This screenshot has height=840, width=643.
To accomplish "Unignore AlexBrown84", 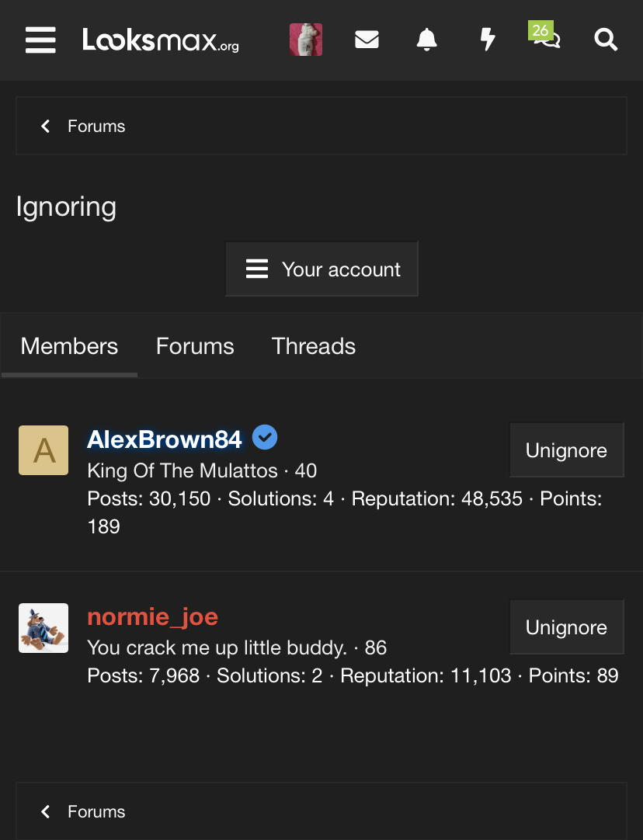I will coord(566,450).
